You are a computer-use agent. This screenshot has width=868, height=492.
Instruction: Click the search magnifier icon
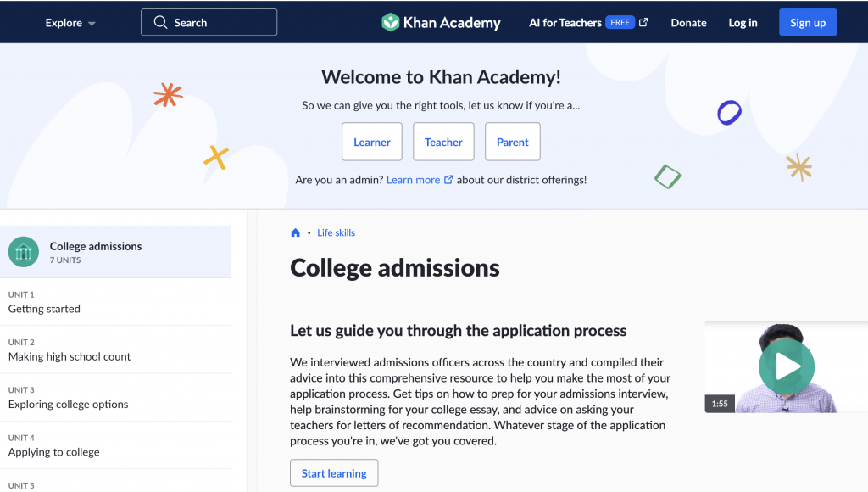tap(160, 23)
